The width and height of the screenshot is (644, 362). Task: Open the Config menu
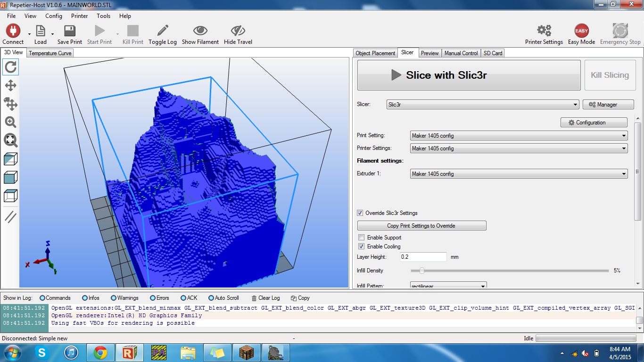(54, 16)
